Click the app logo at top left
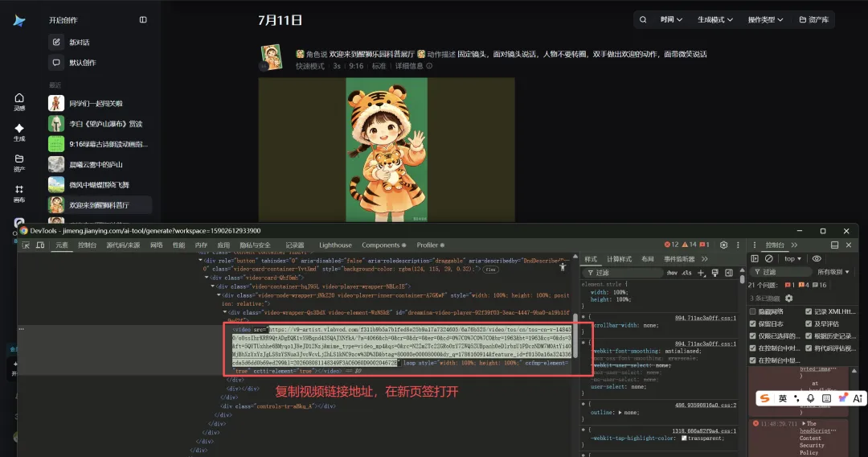 19,20
